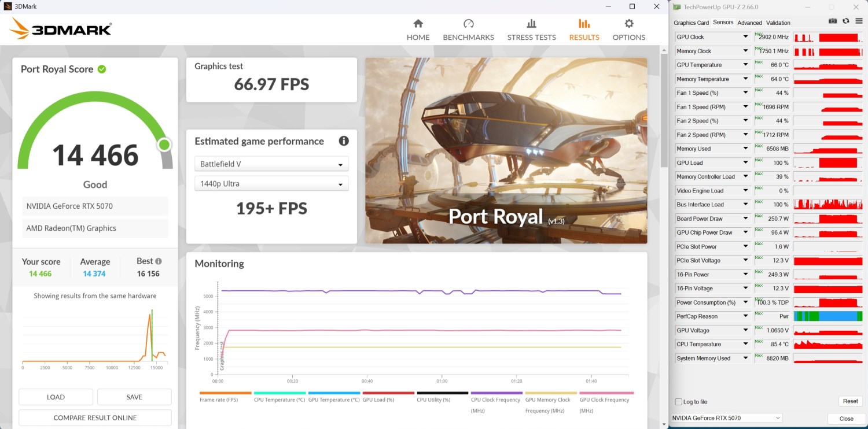Take GPU-Z screenshot with camera icon

(x=833, y=21)
